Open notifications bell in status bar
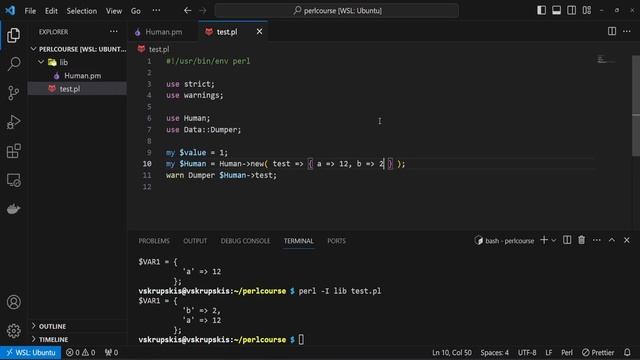Image resolution: width=640 pixels, height=360 pixels. [627, 352]
